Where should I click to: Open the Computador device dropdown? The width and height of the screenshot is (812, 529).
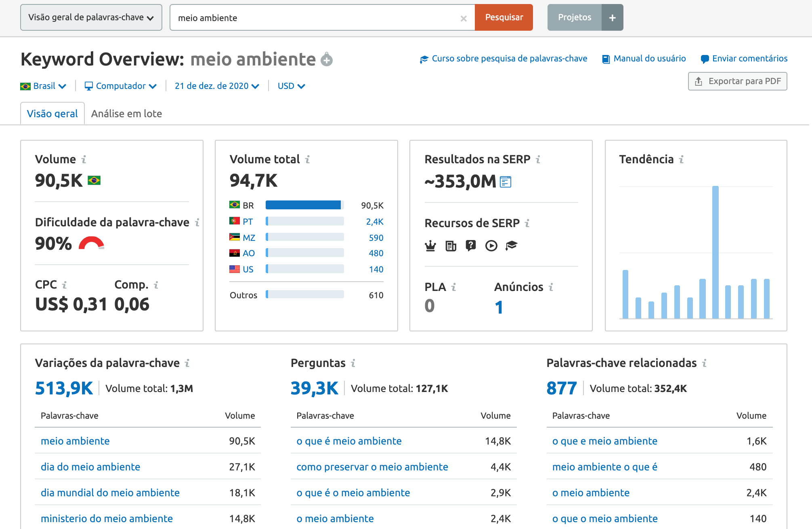[120, 86]
